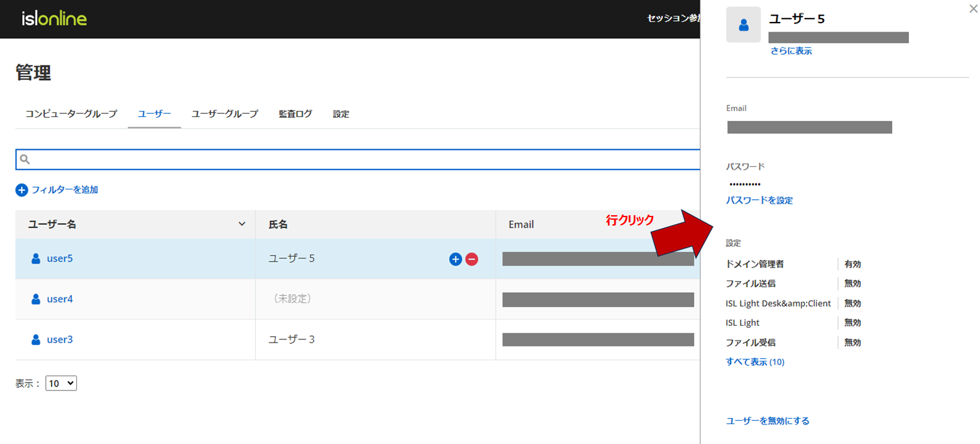
Task: Click the ISL Light Desk&amp;Client setting
Action: pos(778,303)
